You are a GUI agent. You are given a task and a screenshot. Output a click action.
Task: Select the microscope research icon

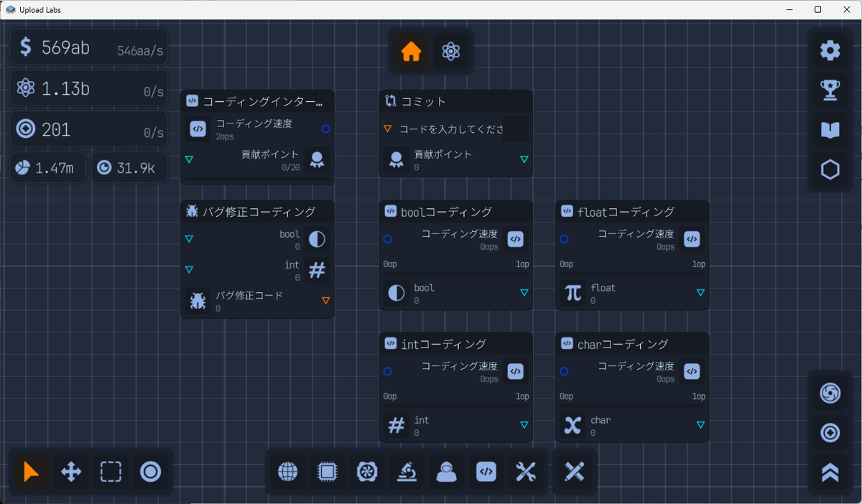pos(407,472)
